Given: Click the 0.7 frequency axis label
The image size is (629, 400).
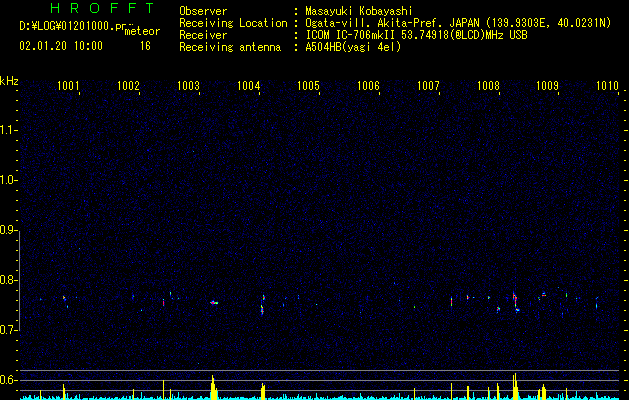Looking at the screenshot, I should pyautogui.click(x=8, y=330).
